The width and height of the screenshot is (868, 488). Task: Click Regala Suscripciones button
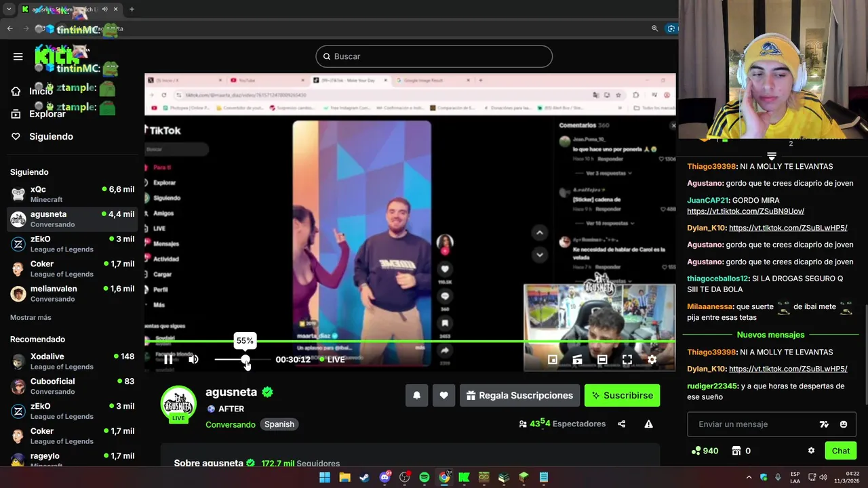click(519, 395)
